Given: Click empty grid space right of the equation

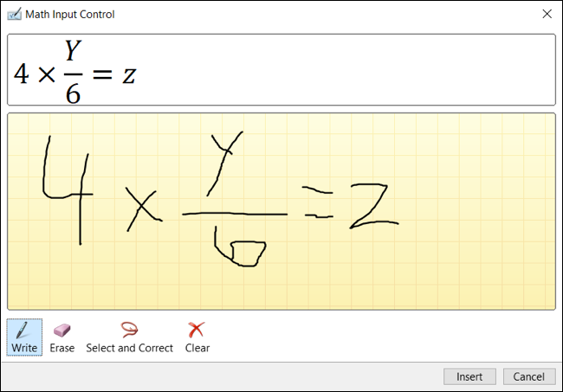Looking at the screenshot, I should pyautogui.click(x=477, y=212).
